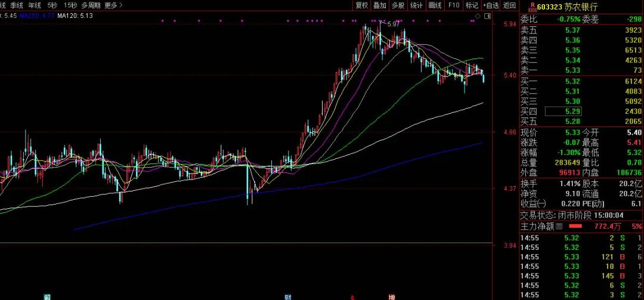Click the red 增 marker at chart bottom

click(x=392, y=296)
